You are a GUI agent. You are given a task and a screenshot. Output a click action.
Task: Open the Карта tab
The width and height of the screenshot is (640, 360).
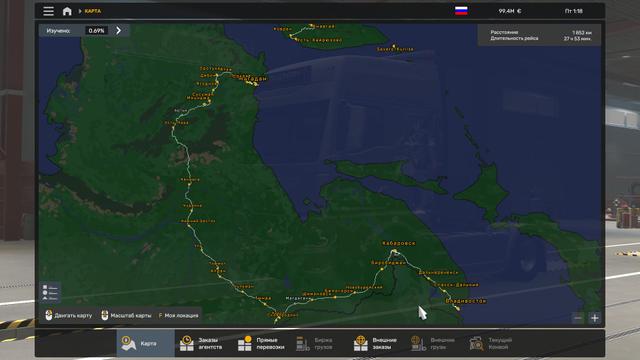point(146,343)
